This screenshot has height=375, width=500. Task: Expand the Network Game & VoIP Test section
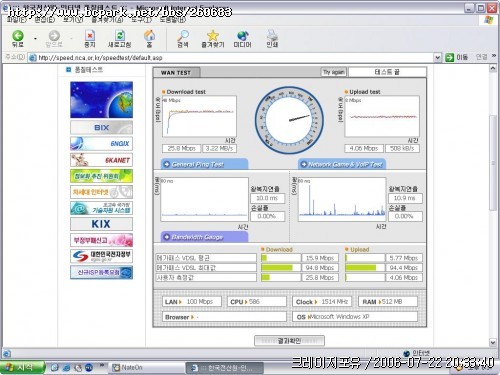click(342, 164)
